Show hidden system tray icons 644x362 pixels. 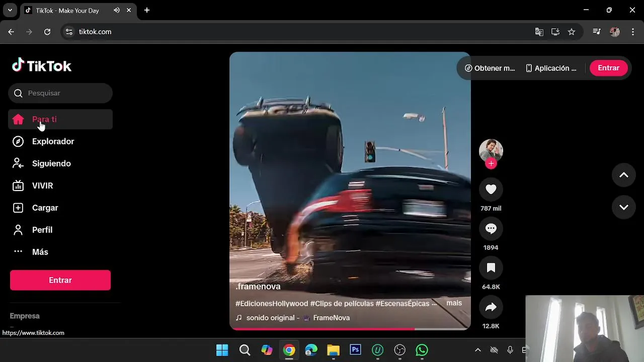(x=478, y=350)
